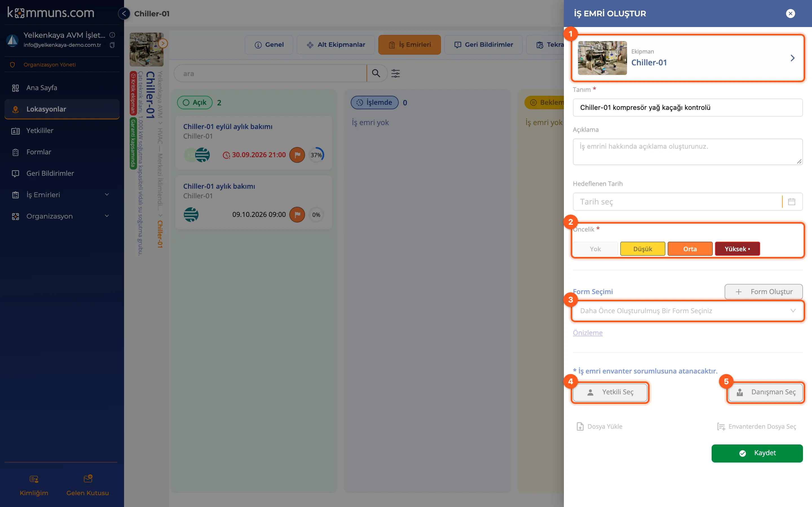Click the back arrow beside Chiller-01 title
The width and height of the screenshot is (812, 507).
124,14
